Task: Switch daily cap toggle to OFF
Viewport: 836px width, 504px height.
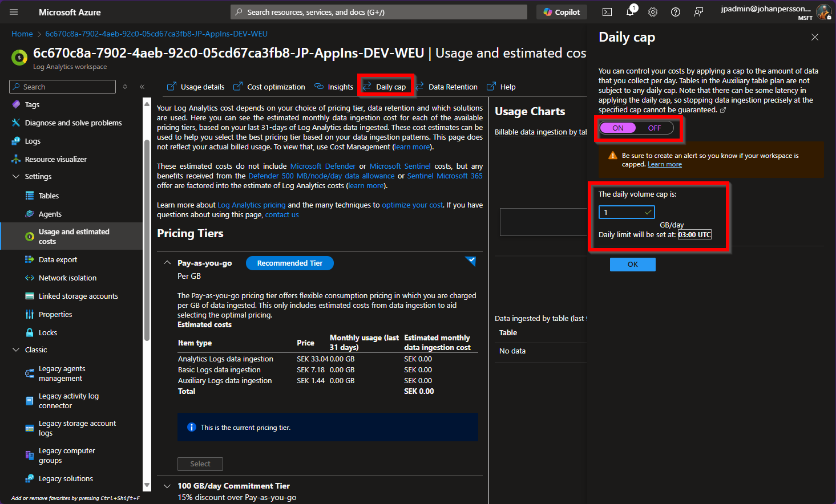Action: 655,128
